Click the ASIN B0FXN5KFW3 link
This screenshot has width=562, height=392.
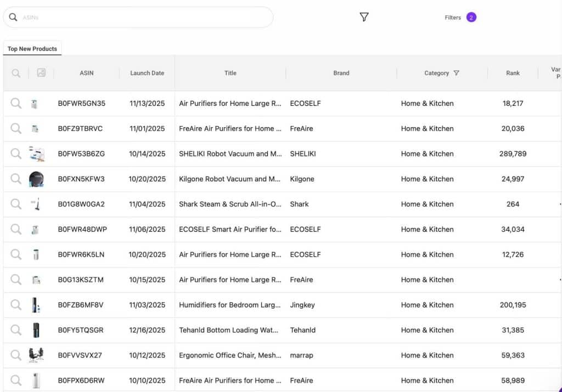[86, 179]
